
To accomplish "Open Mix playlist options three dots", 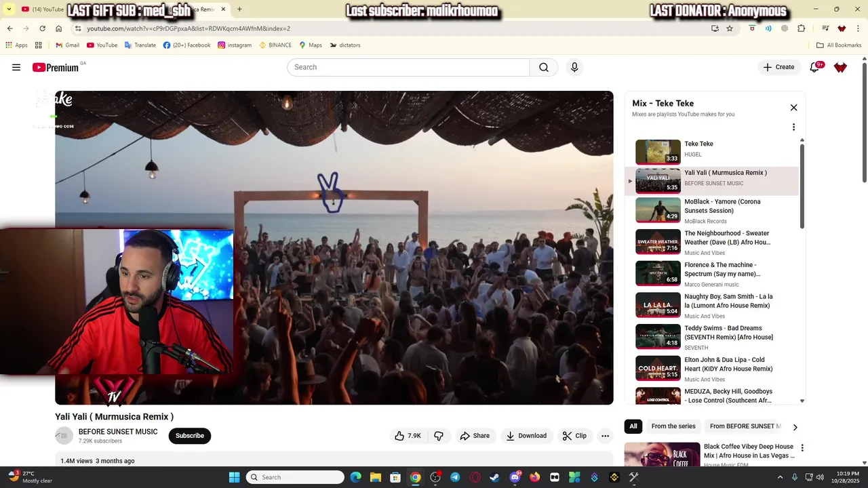I will click(793, 127).
